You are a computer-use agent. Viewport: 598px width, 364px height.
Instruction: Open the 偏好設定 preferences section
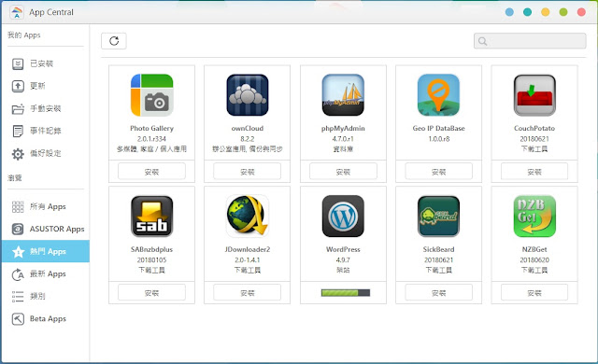[46, 153]
